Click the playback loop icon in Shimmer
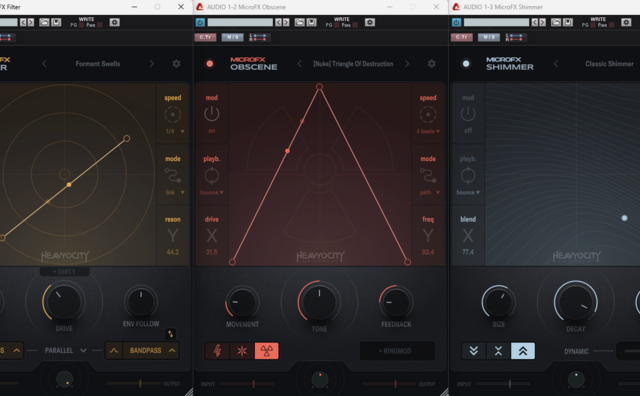The height and width of the screenshot is (396, 640). tap(468, 176)
